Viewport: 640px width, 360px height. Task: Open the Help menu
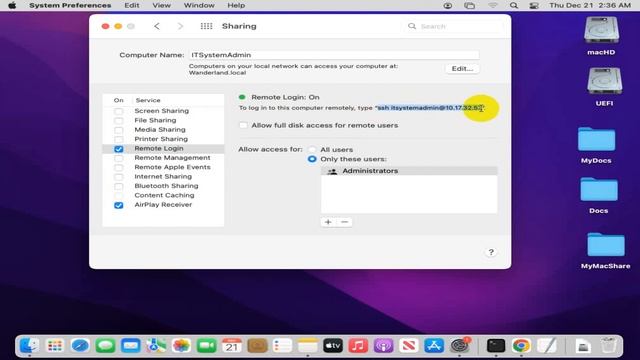click(x=236, y=5)
